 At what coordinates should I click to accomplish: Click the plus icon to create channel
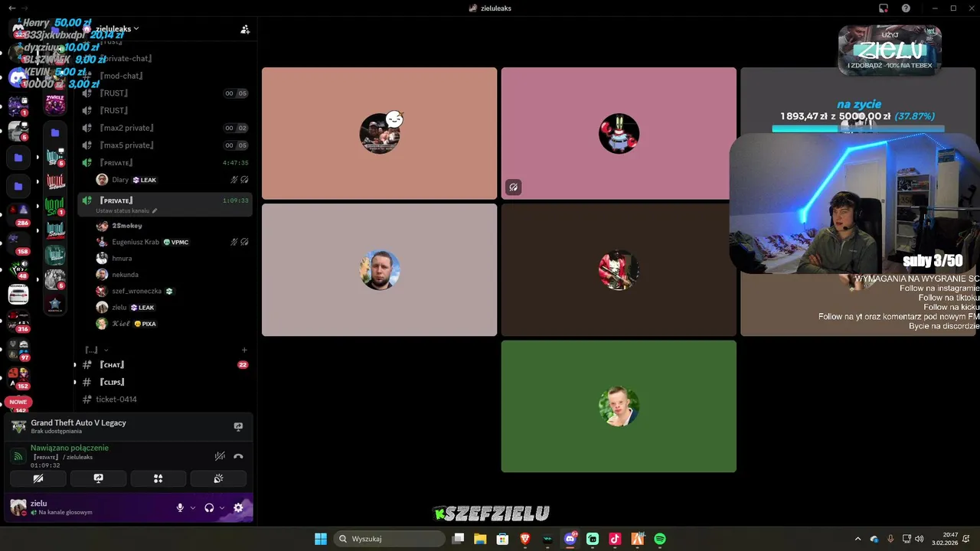244,350
